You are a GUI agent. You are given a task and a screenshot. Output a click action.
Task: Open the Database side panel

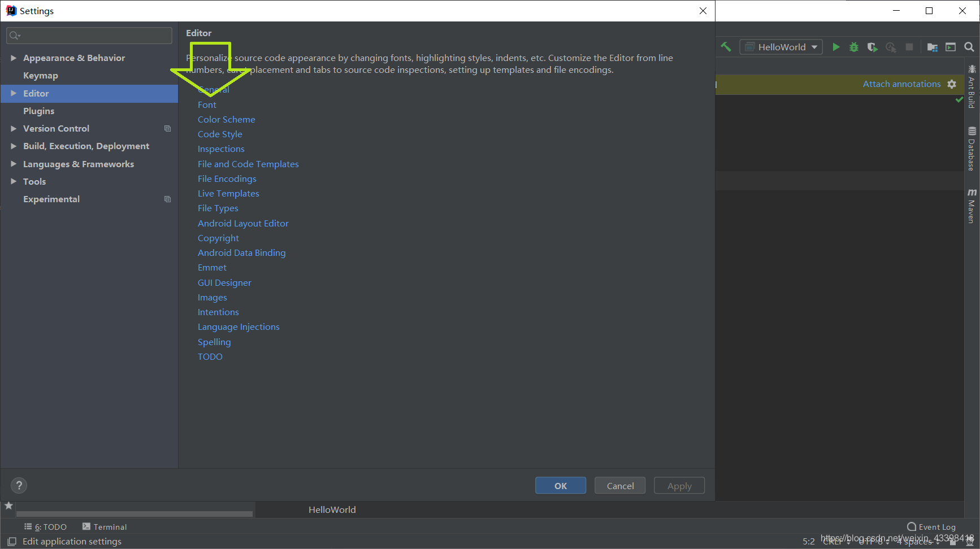pyautogui.click(x=972, y=149)
